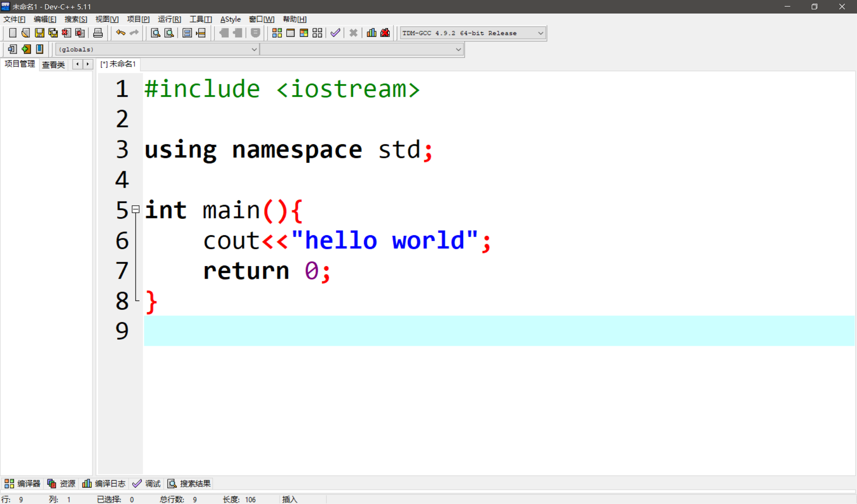Print the source file with the printer icon
The height and width of the screenshot is (504, 857).
pyautogui.click(x=98, y=33)
